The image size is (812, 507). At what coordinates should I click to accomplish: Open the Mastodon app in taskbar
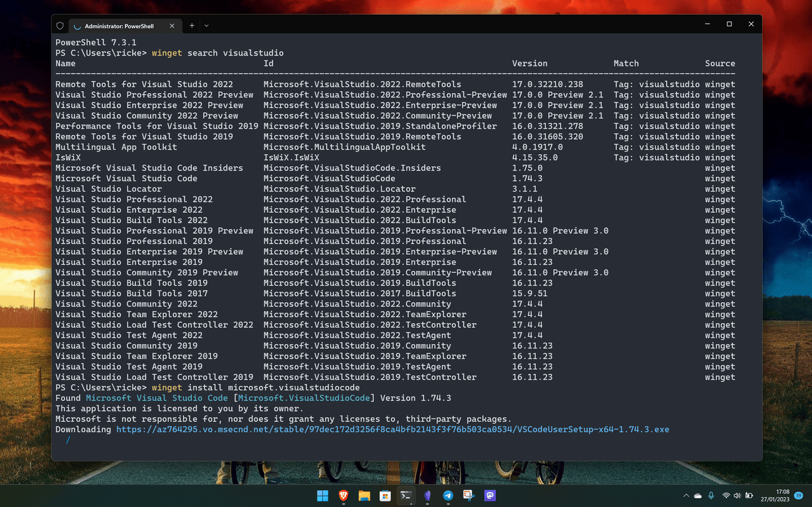pos(490,496)
